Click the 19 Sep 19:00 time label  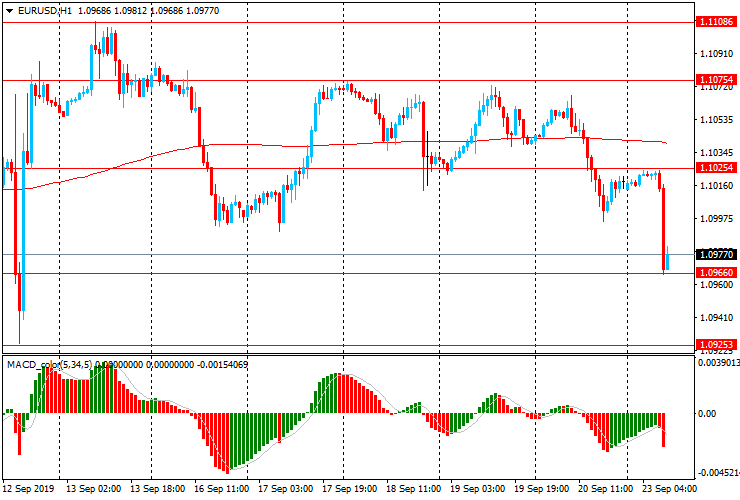click(x=542, y=488)
